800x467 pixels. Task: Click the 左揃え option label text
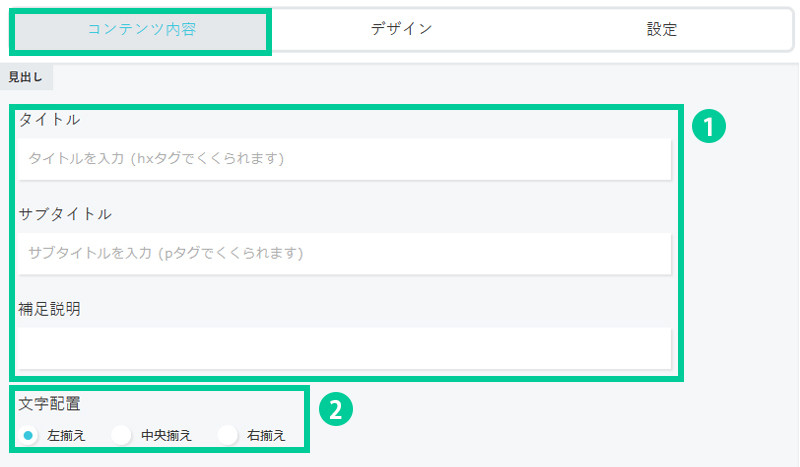[67, 435]
